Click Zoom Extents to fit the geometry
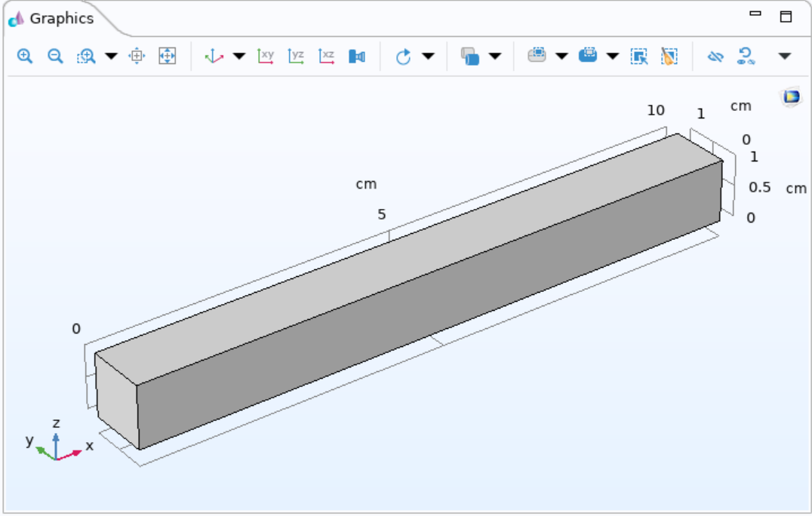This screenshot has width=812, height=516. [x=168, y=56]
